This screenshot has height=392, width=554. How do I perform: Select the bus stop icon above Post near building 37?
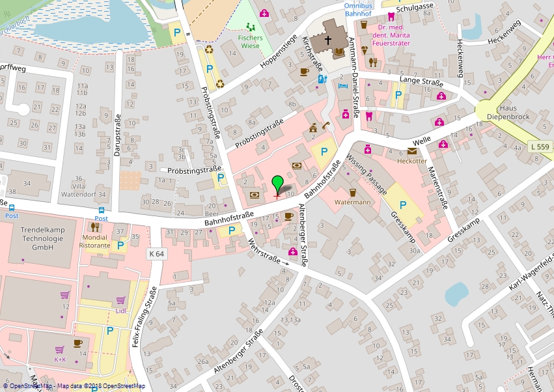[102, 210]
